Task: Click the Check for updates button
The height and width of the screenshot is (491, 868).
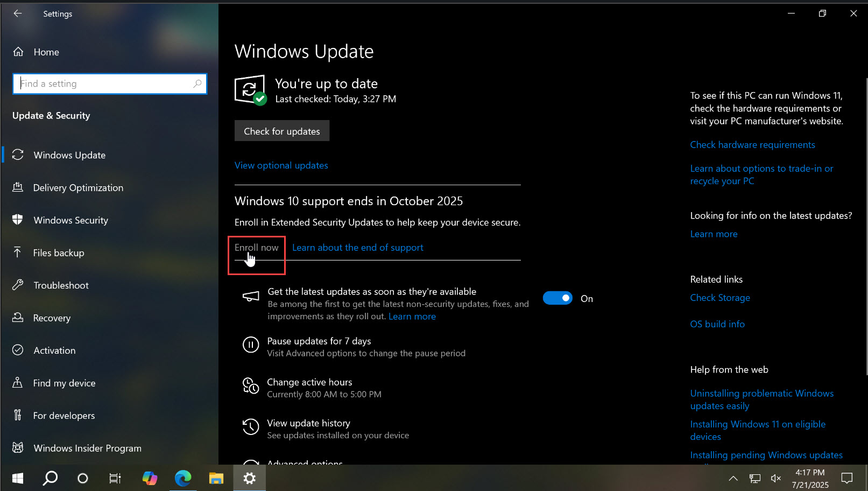Action: [281, 131]
